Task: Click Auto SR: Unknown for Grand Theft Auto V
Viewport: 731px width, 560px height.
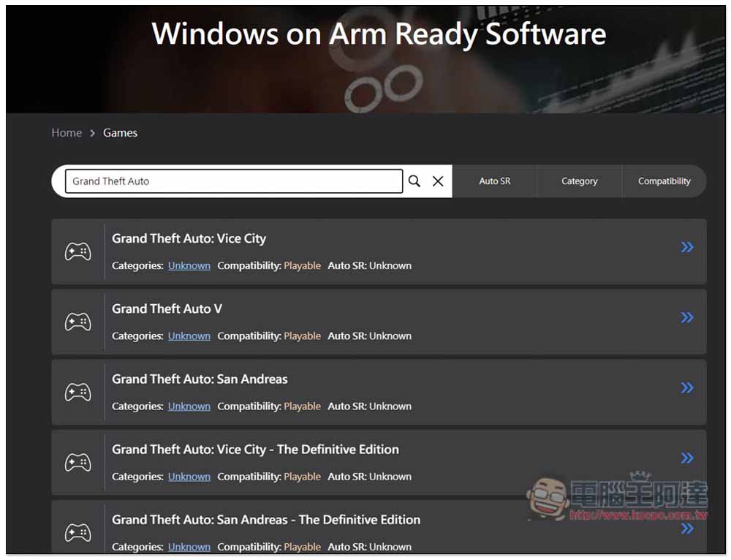Action: click(x=370, y=336)
